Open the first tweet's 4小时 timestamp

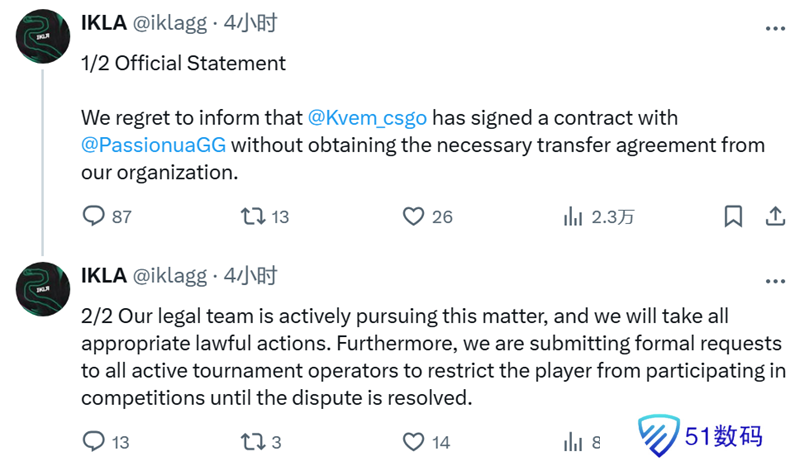(x=251, y=23)
